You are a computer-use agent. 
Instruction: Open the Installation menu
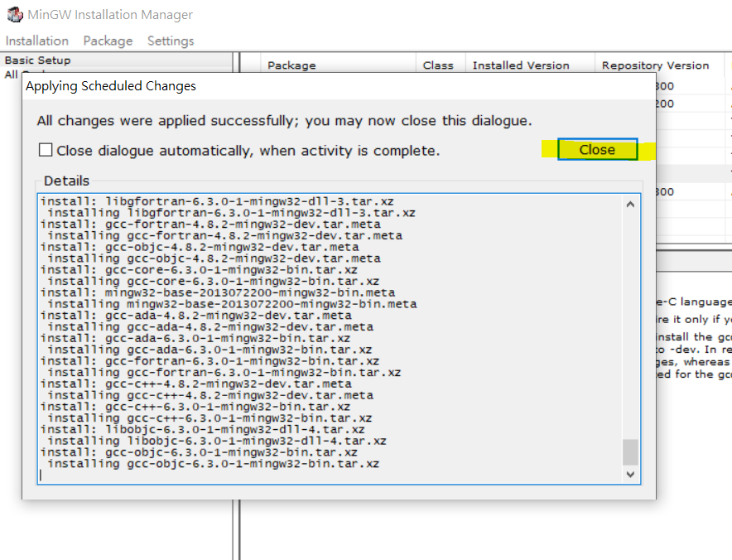click(36, 40)
